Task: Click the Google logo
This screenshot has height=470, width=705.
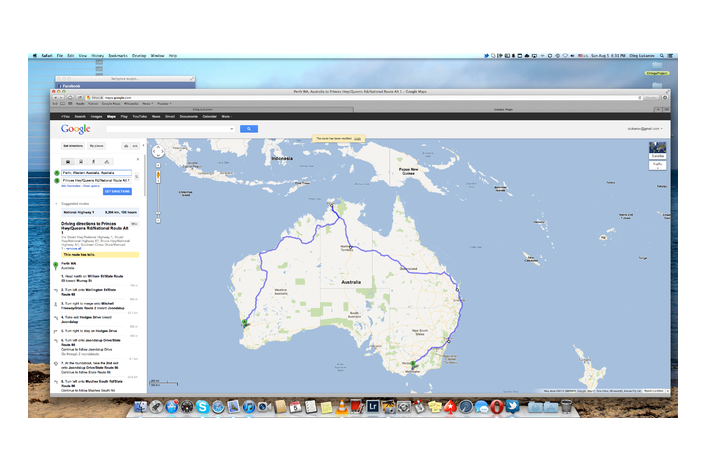Action: (x=76, y=129)
